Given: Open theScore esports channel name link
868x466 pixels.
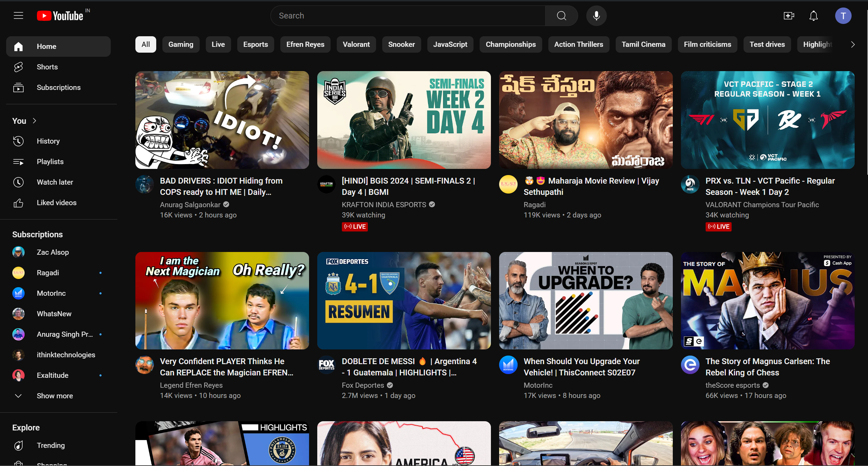Looking at the screenshot, I should (733, 385).
